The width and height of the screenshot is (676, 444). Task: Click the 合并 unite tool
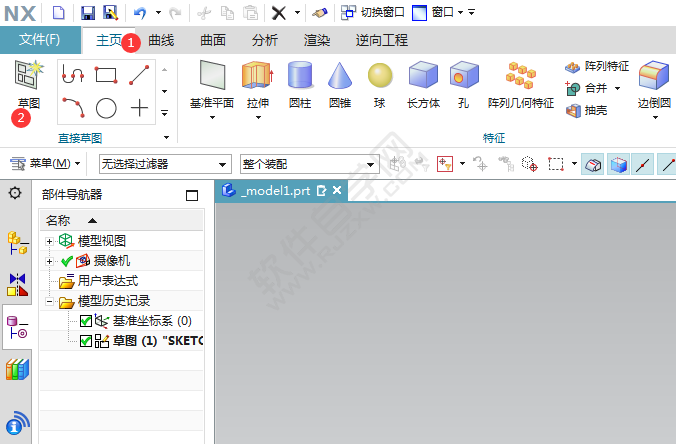pos(586,88)
